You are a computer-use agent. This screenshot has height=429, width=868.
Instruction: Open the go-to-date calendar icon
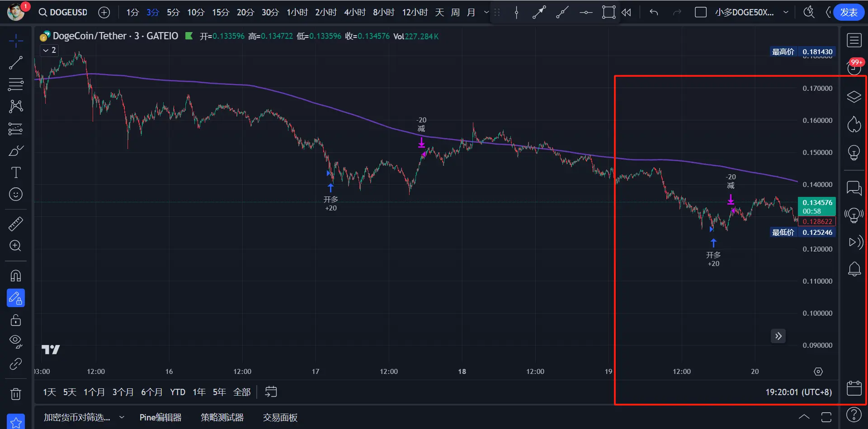tap(271, 392)
